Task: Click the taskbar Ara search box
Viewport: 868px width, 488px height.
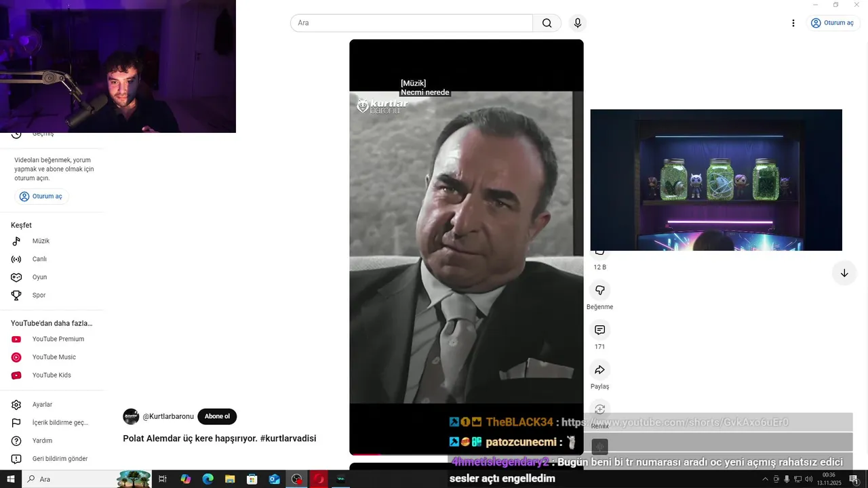Action: [x=87, y=479]
